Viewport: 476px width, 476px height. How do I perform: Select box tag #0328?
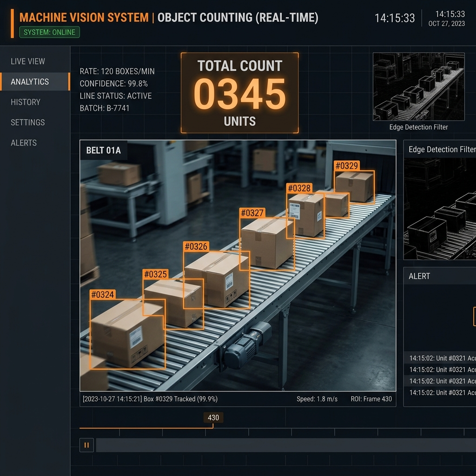[299, 188]
